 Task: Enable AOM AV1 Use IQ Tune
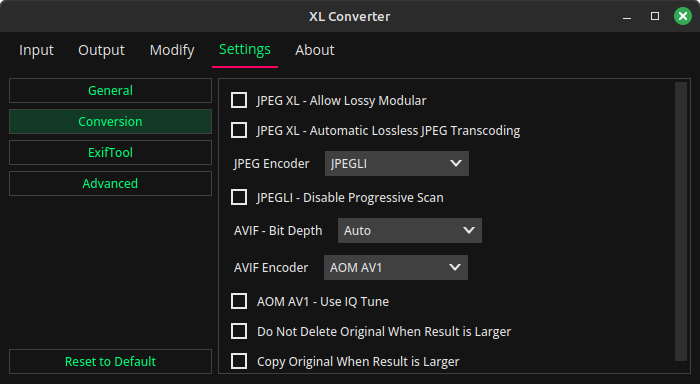239,301
